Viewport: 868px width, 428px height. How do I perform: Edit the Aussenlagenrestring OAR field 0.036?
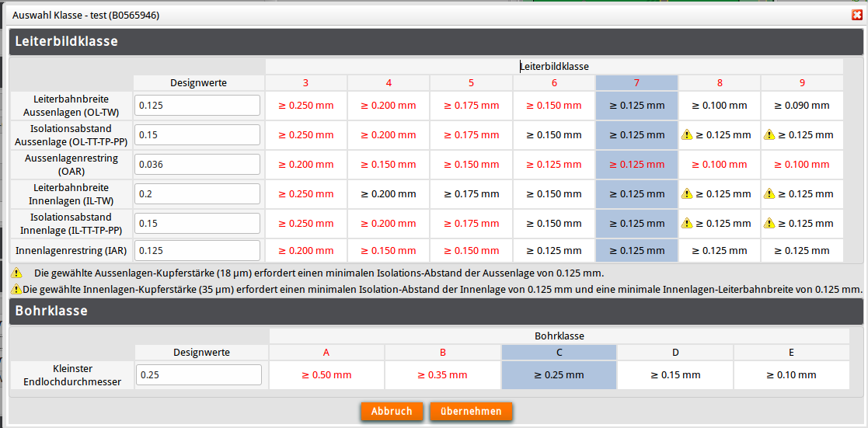coord(197,165)
